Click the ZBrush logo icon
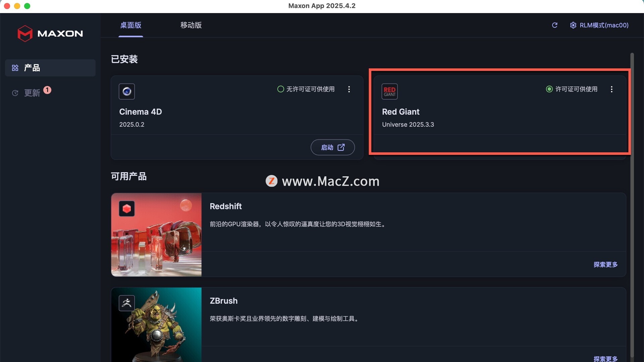Screen dimensions: 644x362 click(x=127, y=303)
